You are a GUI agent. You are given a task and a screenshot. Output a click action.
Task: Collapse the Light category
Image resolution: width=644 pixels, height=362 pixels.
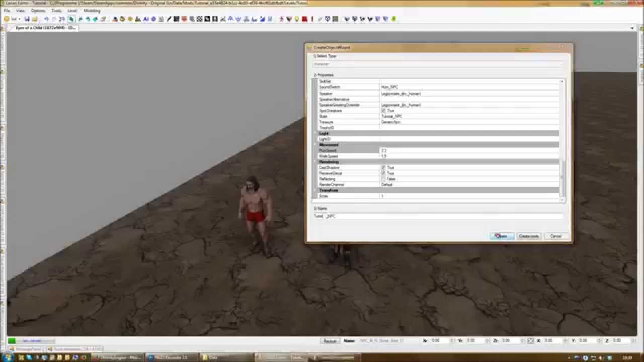coord(316,133)
